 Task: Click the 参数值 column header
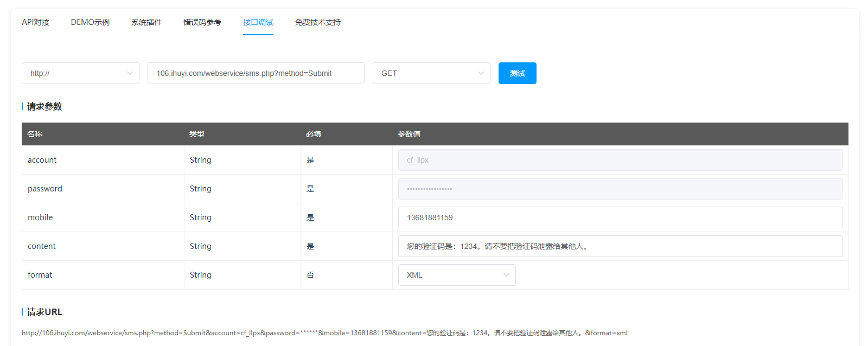click(409, 134)
